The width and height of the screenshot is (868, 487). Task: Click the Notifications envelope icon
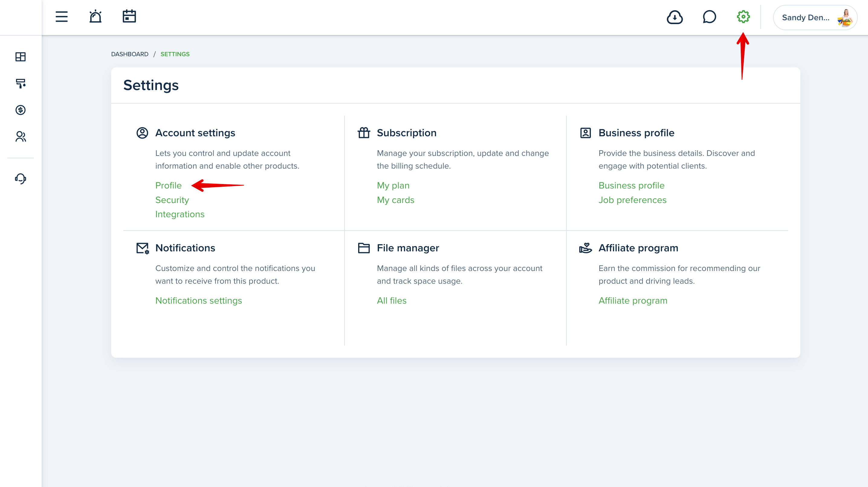[x=143, y=248]
